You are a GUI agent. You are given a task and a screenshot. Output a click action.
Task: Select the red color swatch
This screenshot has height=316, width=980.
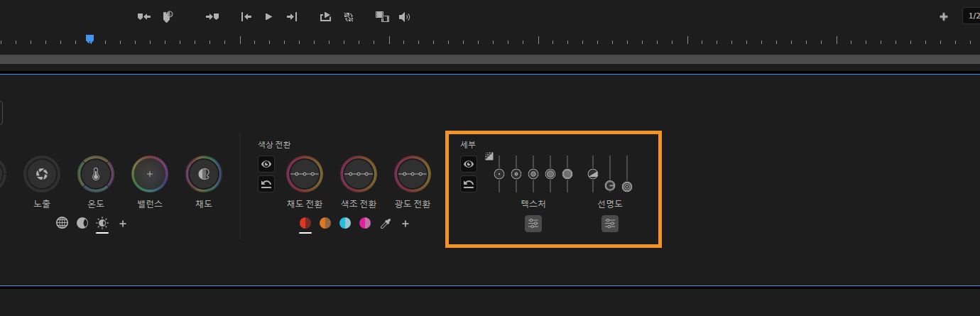tap(305, 223)
